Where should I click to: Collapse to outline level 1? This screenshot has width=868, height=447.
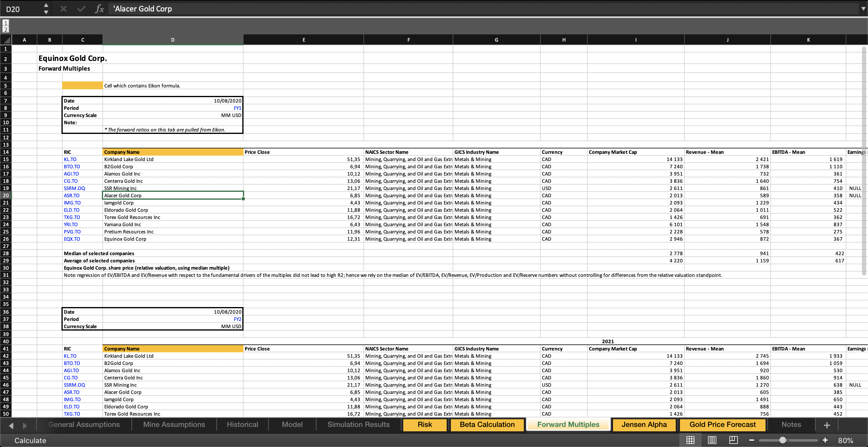point(6,23)
